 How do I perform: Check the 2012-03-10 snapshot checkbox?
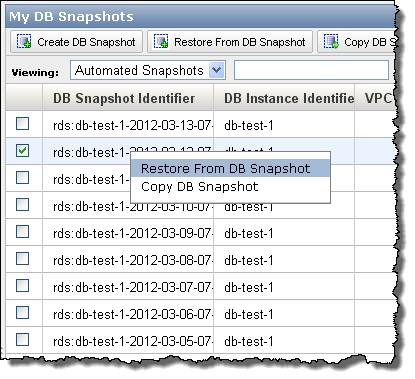pos(22,205)
